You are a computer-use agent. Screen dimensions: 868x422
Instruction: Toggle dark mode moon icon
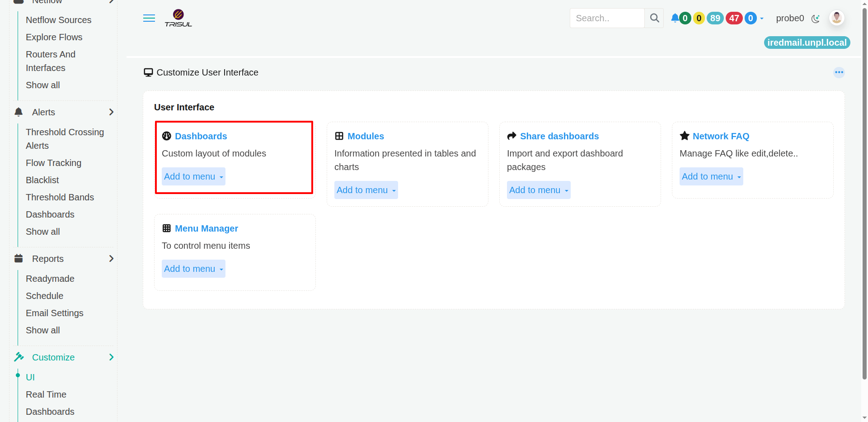click(x=816, y=19)
